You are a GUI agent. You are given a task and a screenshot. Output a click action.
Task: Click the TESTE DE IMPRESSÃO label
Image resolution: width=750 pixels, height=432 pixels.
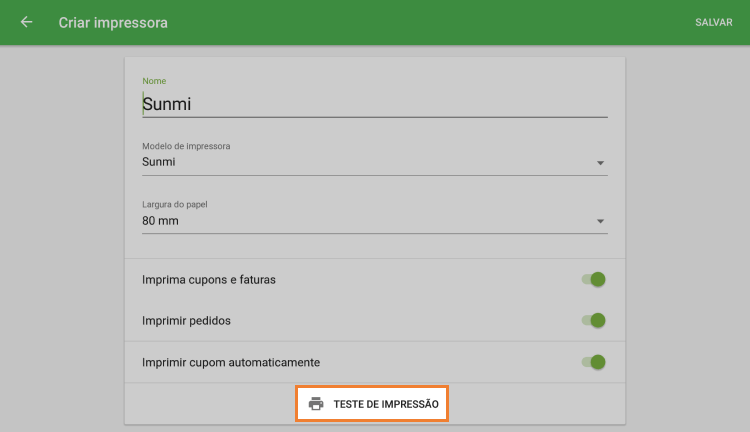386,404
